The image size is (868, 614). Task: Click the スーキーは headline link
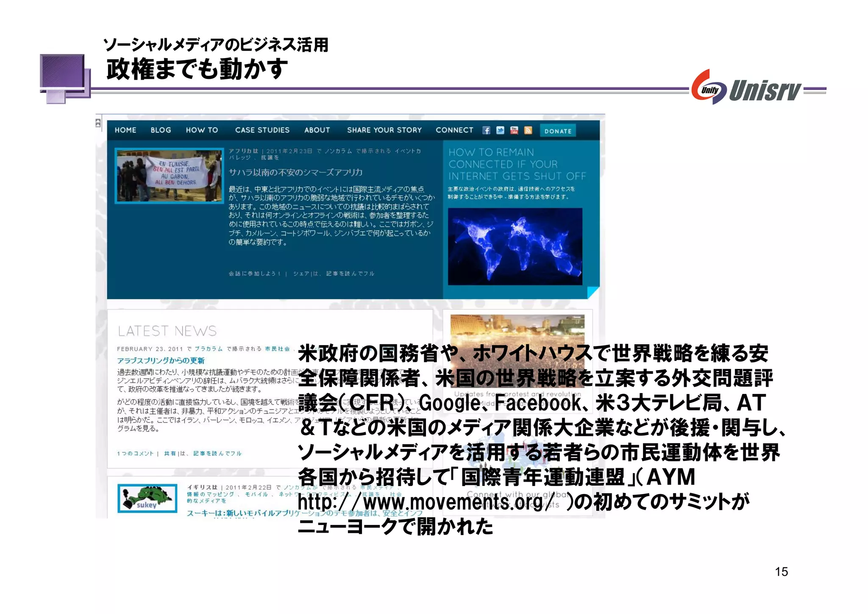click(x=304, y=513)
